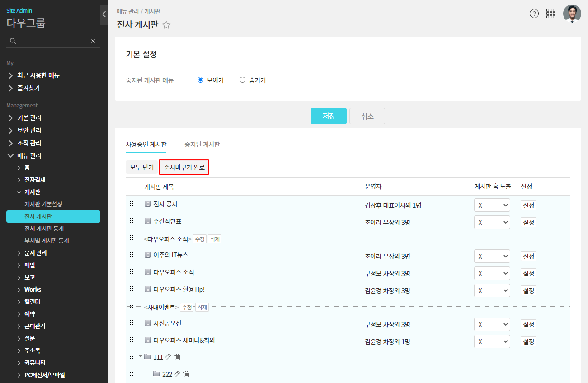This screenshot has width=588, height=383.
Task: Click the sidebar search input field
Action: 52,41
